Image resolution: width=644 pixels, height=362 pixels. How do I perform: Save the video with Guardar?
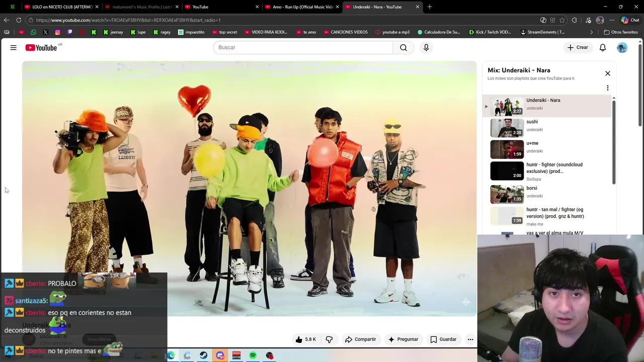point(443,339)
